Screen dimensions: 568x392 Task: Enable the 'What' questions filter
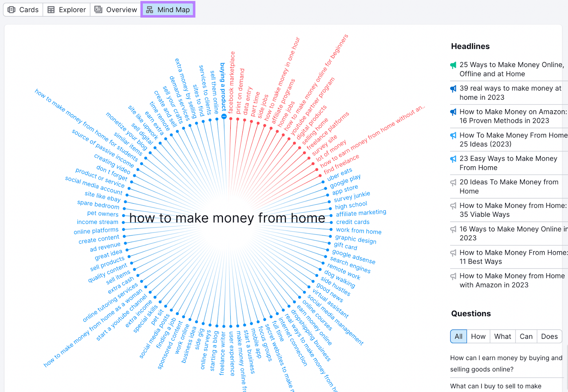click(502, 336)
